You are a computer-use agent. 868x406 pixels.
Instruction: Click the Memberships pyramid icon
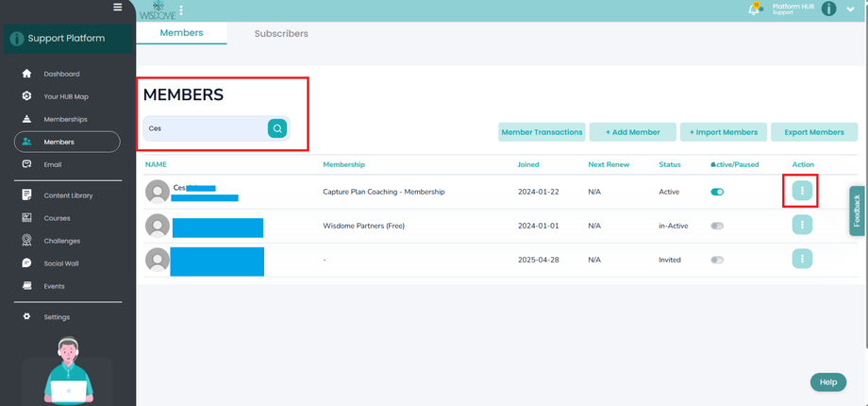pyautogui.click(x=26, y=119)
